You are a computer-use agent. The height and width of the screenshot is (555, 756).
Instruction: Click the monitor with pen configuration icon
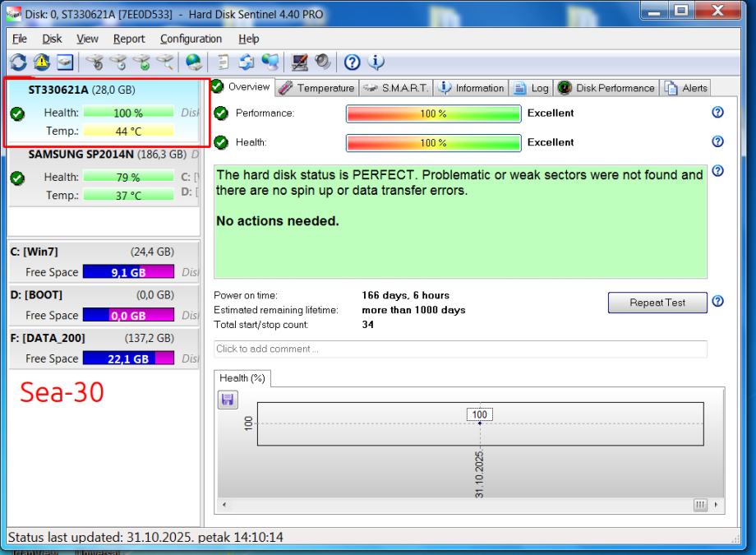[299, 62]
